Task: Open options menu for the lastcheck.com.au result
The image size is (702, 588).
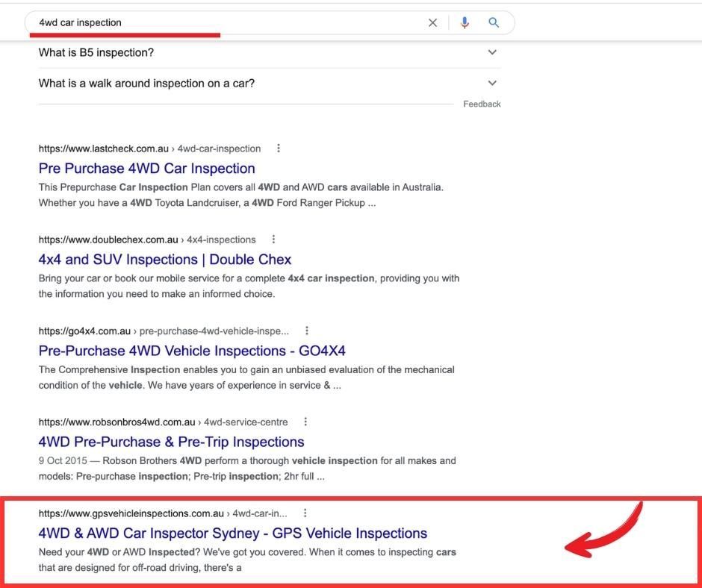Action: [x=279, y=148]
